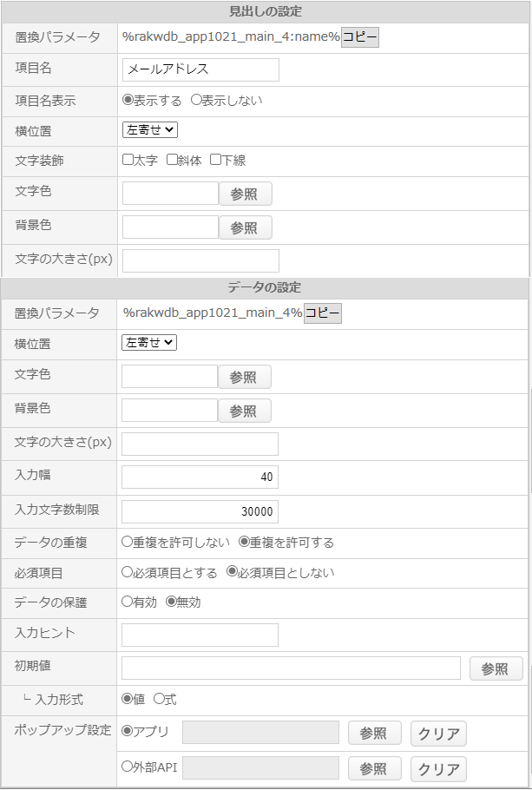The image size is (532, 790).
Task: Open 参照 for data 文字色
Action: (245, 377)
